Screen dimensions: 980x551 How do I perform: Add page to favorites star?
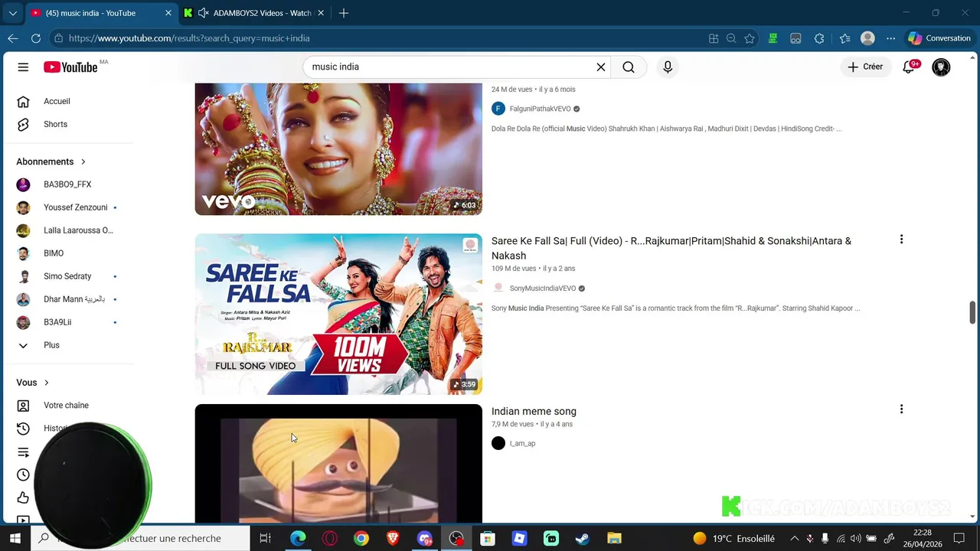(750, 38)
